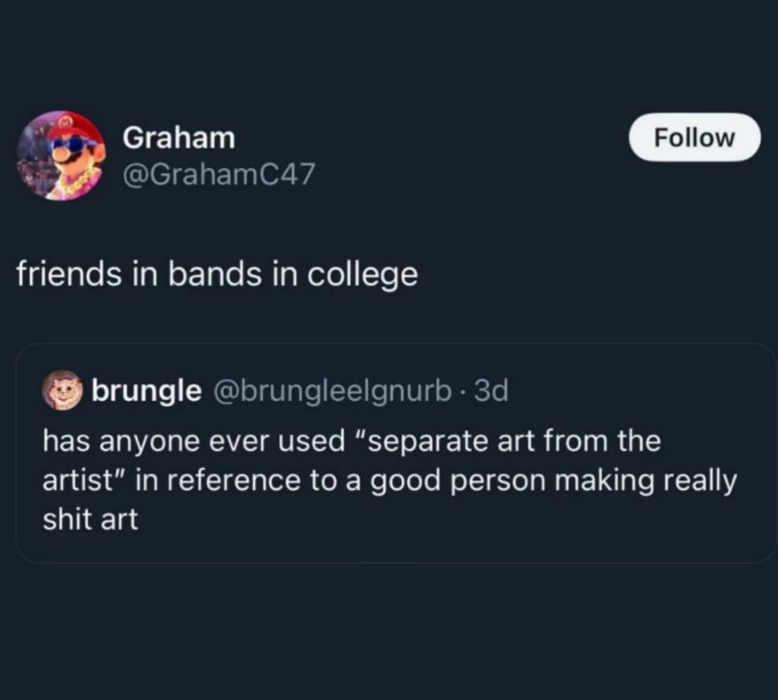Click the 3d timestamp on quoted tweet
The width and height of the screenshot is (778, 700).
point(492,391)
